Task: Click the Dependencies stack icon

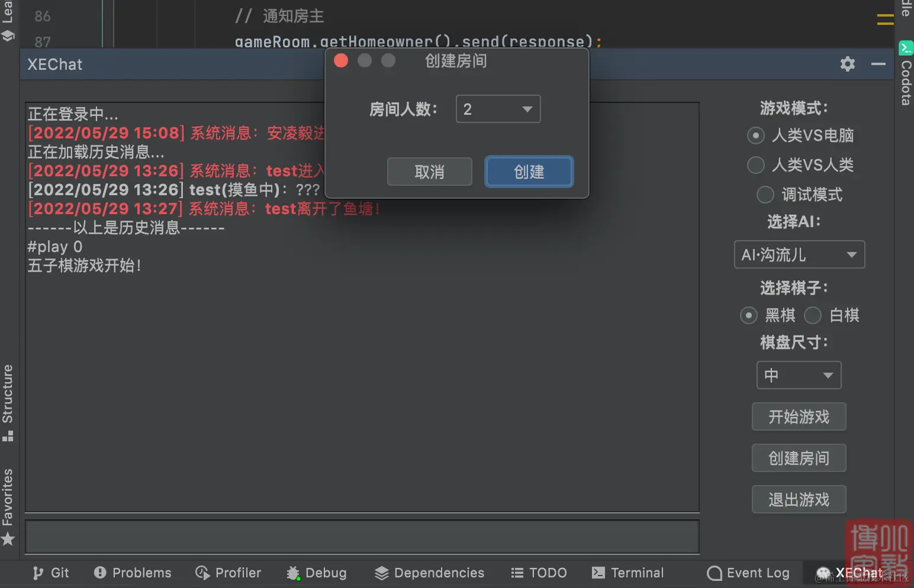Action: [x=382, y=573]
